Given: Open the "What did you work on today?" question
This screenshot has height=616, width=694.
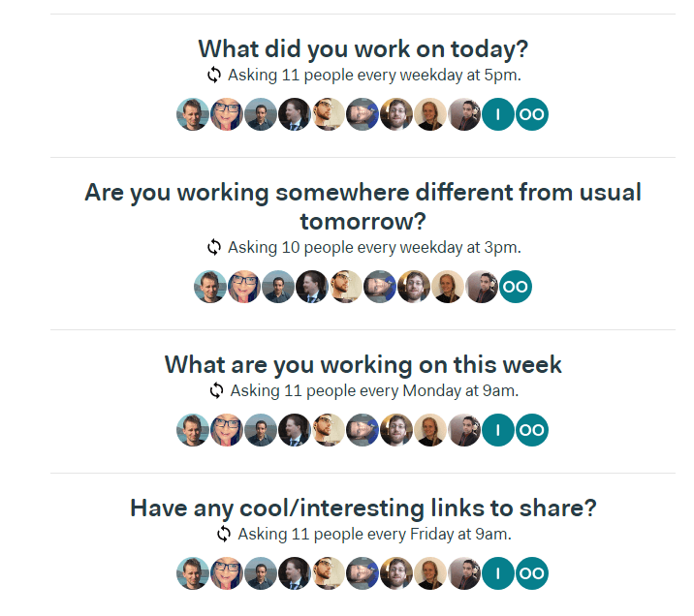Looking at the screenshot, I should coord(363,48).
